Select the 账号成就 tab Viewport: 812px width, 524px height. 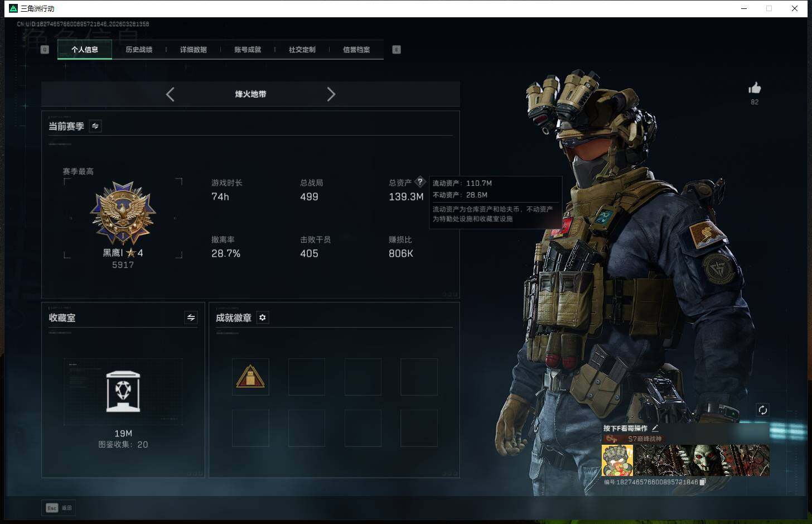click(x=248, y=50)
